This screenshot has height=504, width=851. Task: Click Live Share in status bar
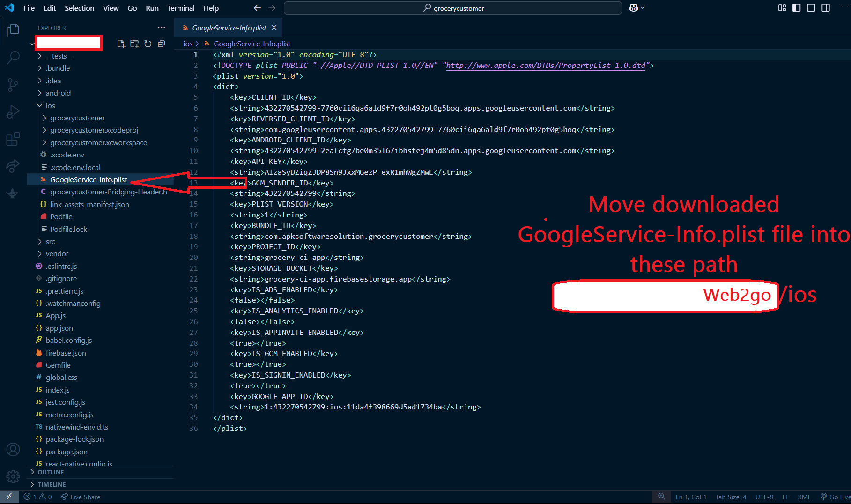(81, 497)
